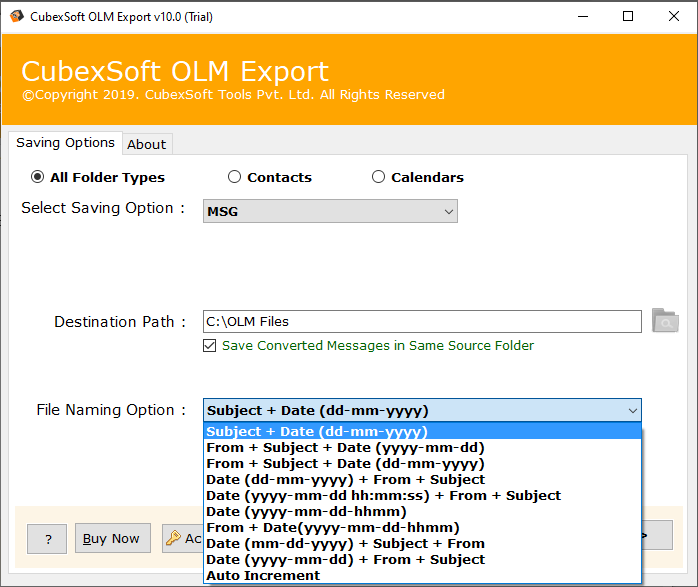Click inside the Destination Path field
698x587 pixels.
tap(422, 321)
